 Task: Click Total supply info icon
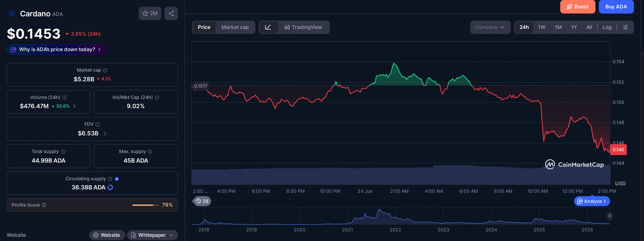coord(63,152)
